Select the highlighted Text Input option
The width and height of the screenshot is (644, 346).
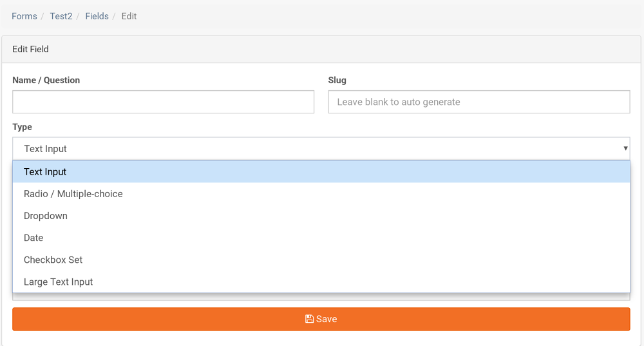coord(321,172)
